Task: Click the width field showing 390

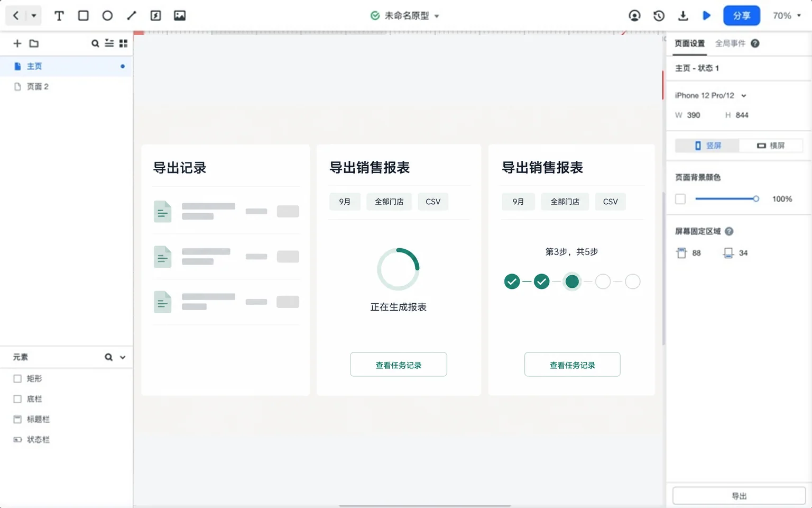Action: (694, 115)
